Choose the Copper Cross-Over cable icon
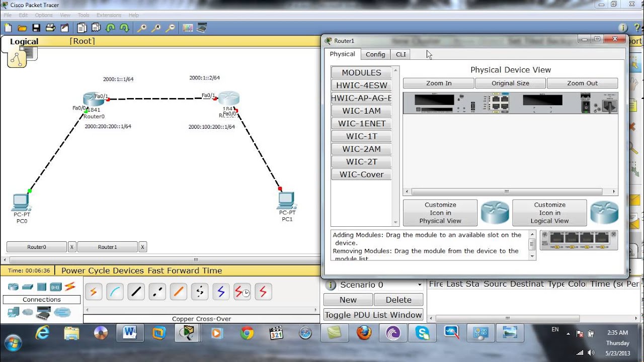The width and height of the screenshot is (644, 362). pos(157,292)
